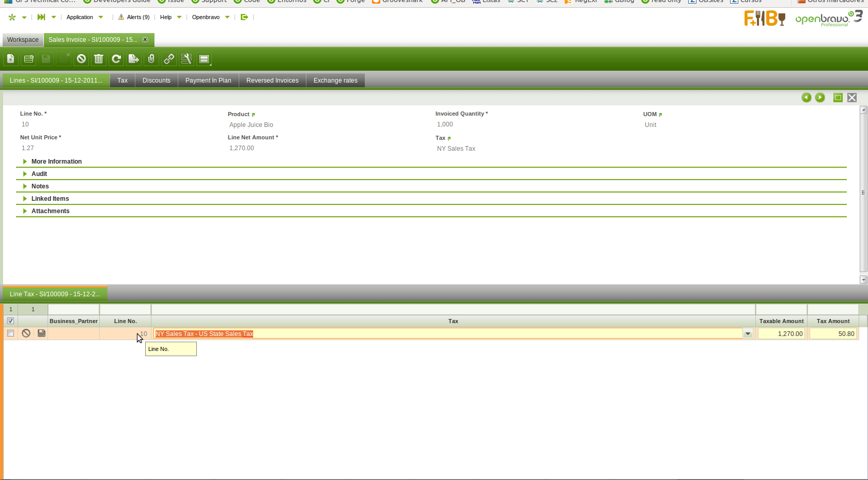Open the Exchange rates subtab

click(x=335, y=81)
